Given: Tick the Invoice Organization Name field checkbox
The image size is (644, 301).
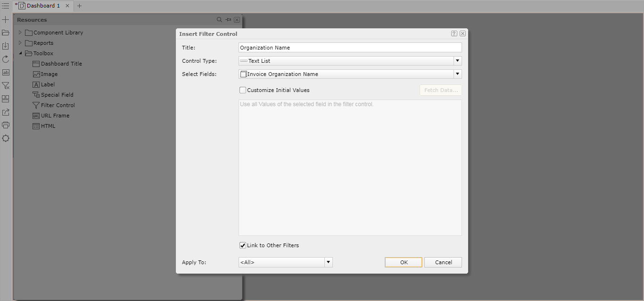Looking at the screenshot, I should click(x=244, y=74).
